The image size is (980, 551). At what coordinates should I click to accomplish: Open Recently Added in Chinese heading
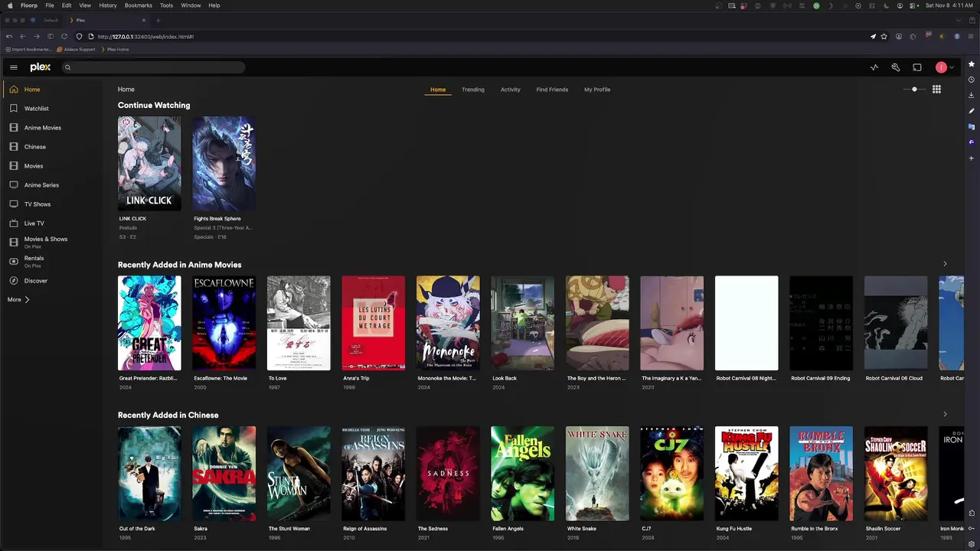pos(168,415)
